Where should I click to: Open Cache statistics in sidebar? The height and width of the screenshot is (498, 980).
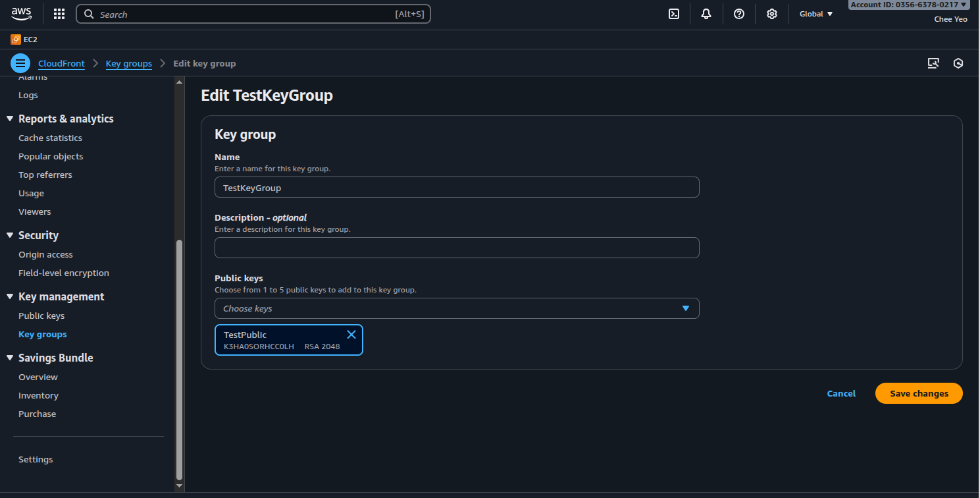pyautogui.click(x=50, y=138)
